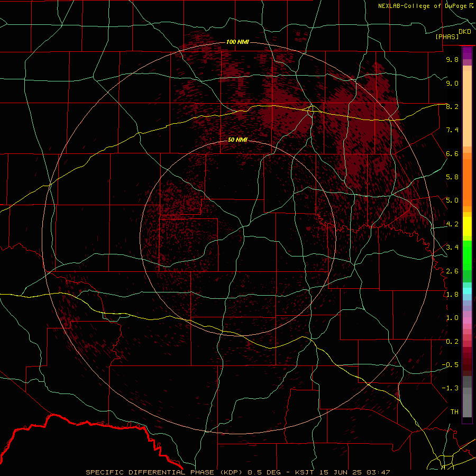The height and width of the screenshot is (476, 476).
Task: Click the SPECIFIC DIFFERENTIAL PHASE (KDP) caption
Action: point(166,472)
